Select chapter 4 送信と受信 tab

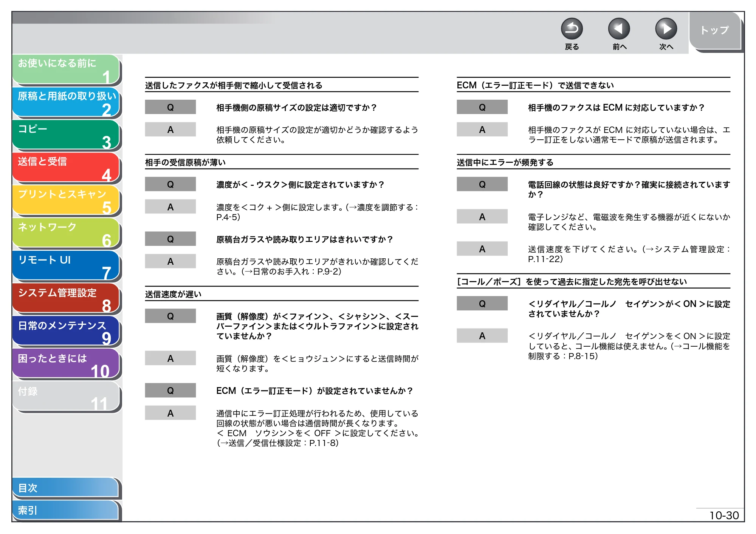point(66,168)
